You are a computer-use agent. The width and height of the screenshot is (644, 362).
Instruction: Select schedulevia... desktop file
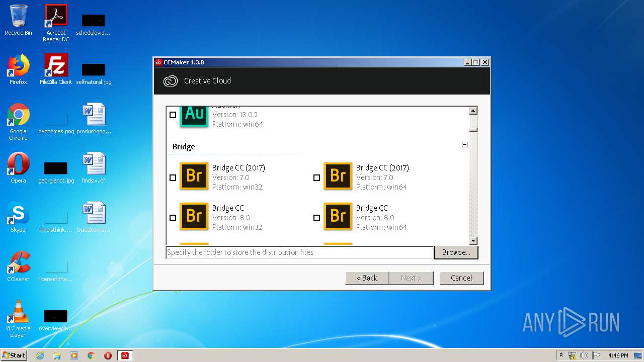point(94,24)
